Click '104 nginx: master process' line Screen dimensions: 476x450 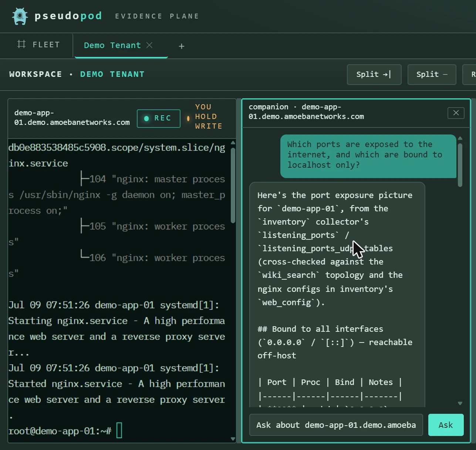[x=117, y=195]
